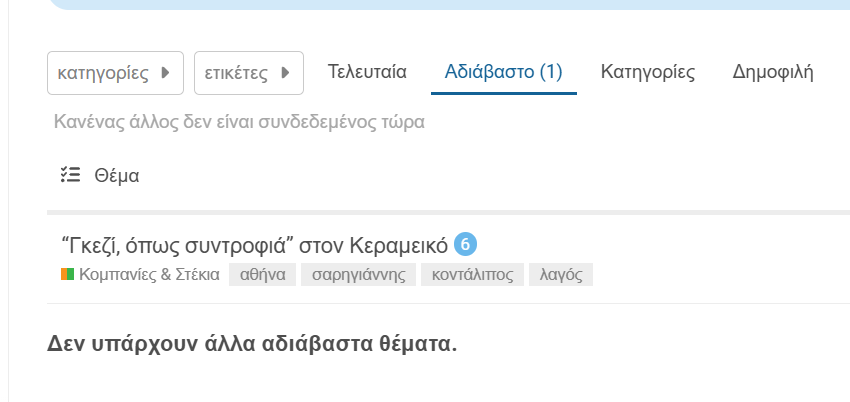Switch to the Τελευταία tab

tap(367, 72)
